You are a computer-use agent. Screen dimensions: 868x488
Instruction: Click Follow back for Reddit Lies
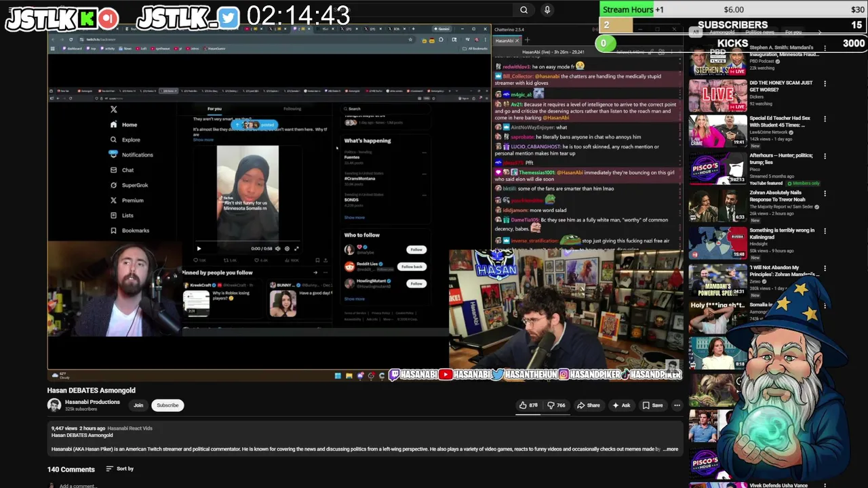412,267
